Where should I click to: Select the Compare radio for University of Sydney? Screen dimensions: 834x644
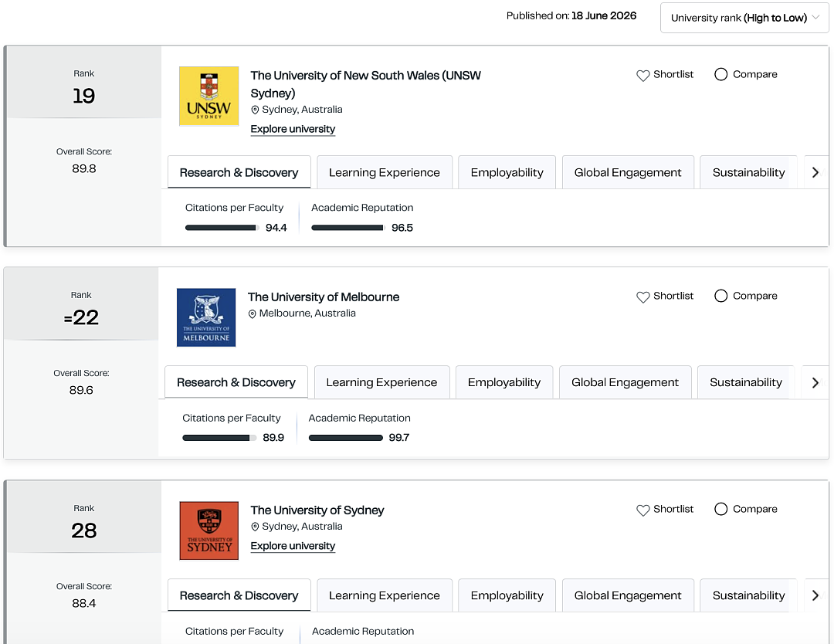click(x=720, y=509)
